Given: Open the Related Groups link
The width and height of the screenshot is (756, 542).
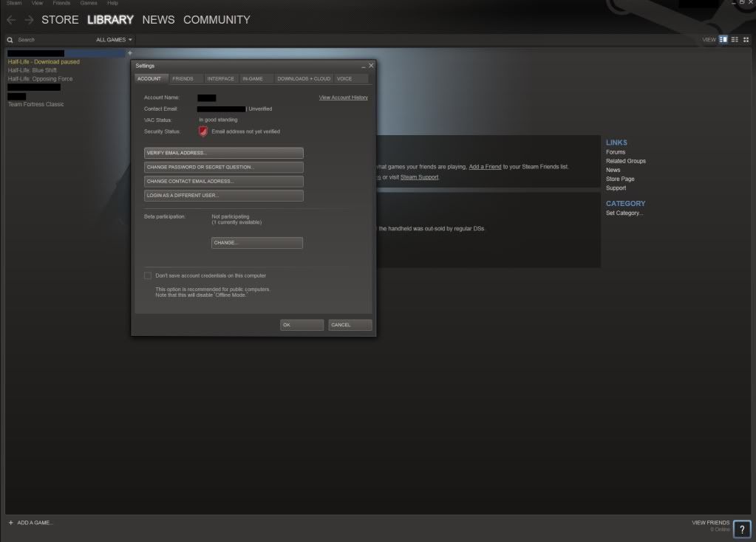Looking at the screenshot, I should point(626,161).
